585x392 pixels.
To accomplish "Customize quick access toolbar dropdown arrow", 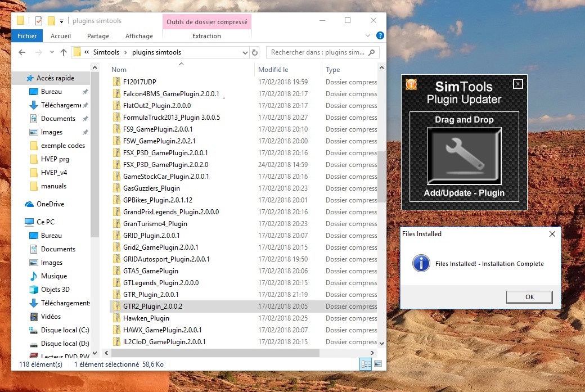I will 61,21.
